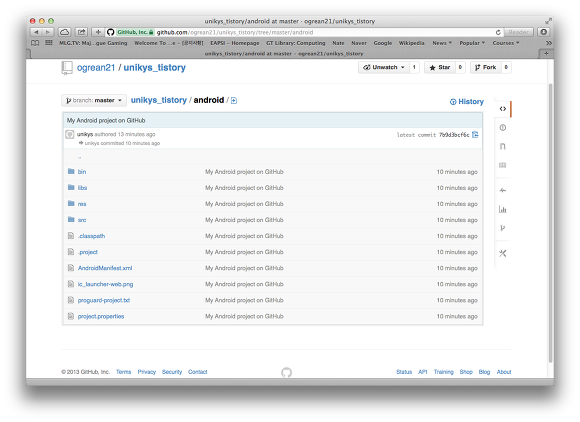Click the Reader button in address bar
580x422 pixels.
click(x=519, y=32)
